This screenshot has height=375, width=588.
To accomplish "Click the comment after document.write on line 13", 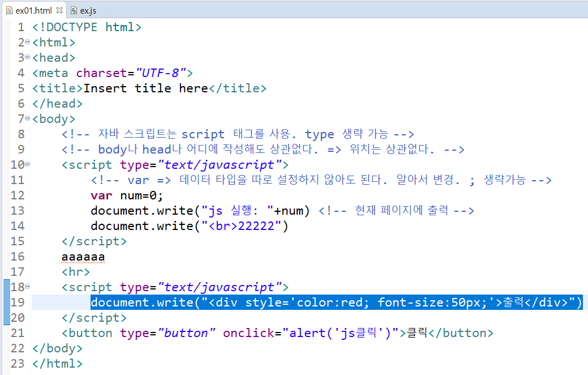I will pyautogui.click(x=396, y=211).
